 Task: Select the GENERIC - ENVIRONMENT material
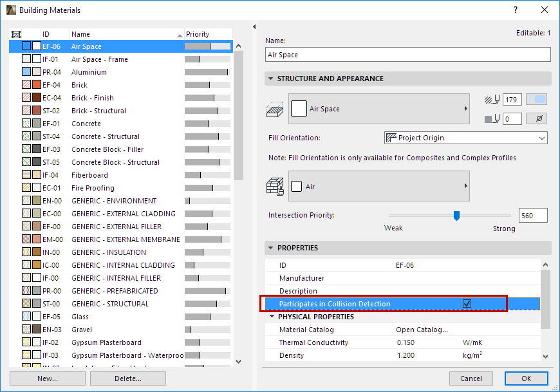point(121,201)
